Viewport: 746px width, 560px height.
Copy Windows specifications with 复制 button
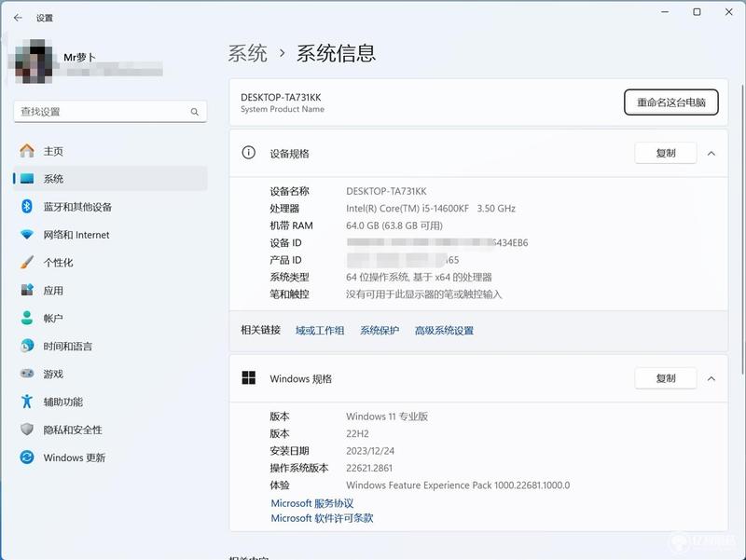(666, 378)
